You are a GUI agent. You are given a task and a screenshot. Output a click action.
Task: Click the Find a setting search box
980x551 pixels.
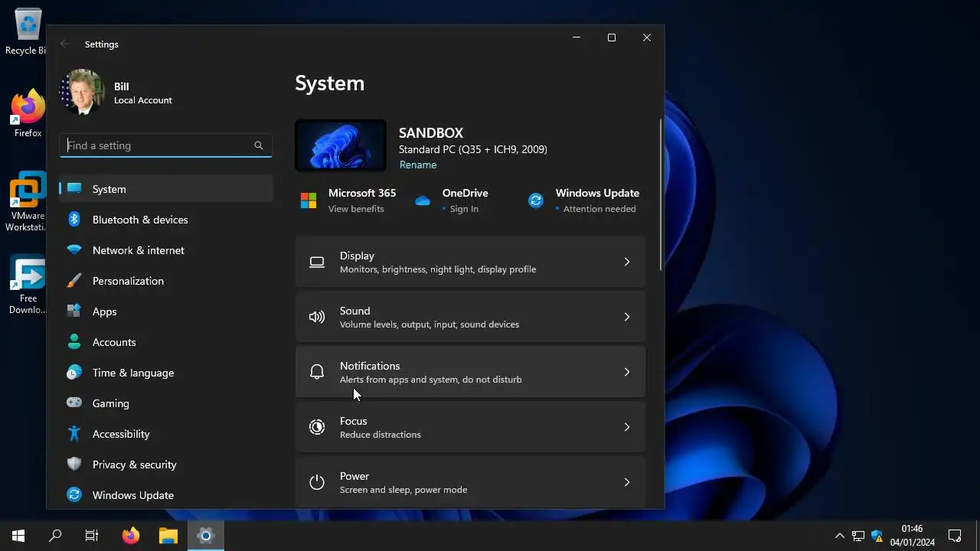click(165, 145)
